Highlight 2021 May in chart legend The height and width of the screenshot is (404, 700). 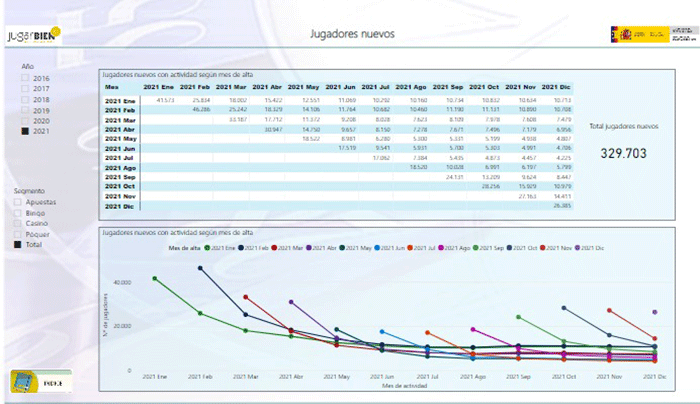tap(355, 248)
